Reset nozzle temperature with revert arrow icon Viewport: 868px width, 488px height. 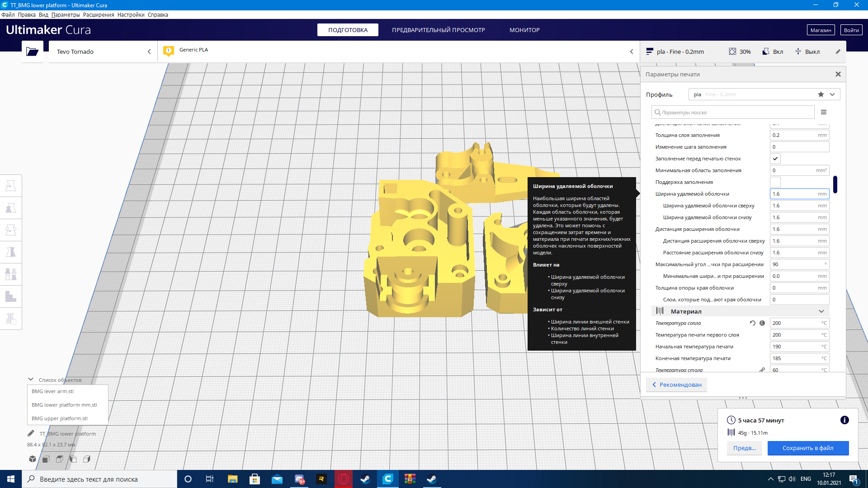point(753,323)
